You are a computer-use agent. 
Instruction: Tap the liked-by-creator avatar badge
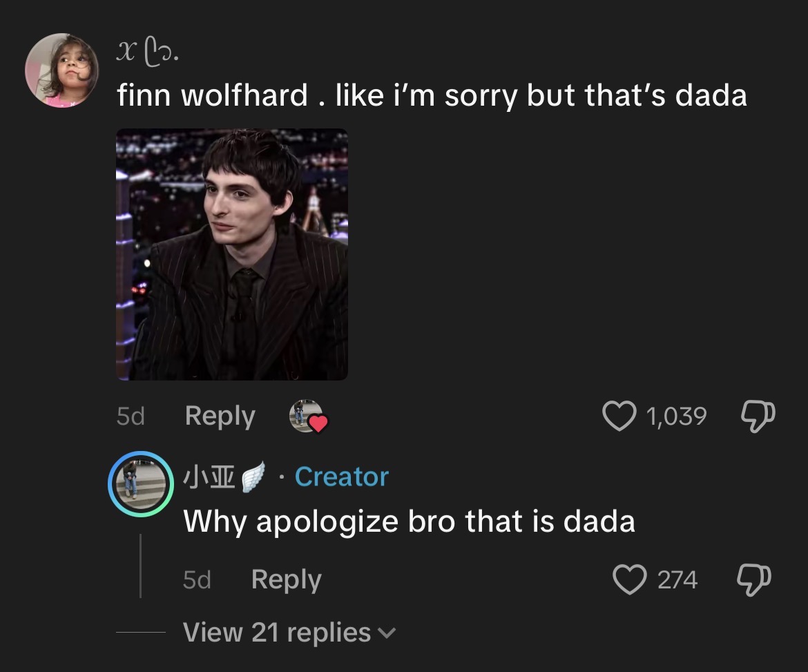[308, 416]
